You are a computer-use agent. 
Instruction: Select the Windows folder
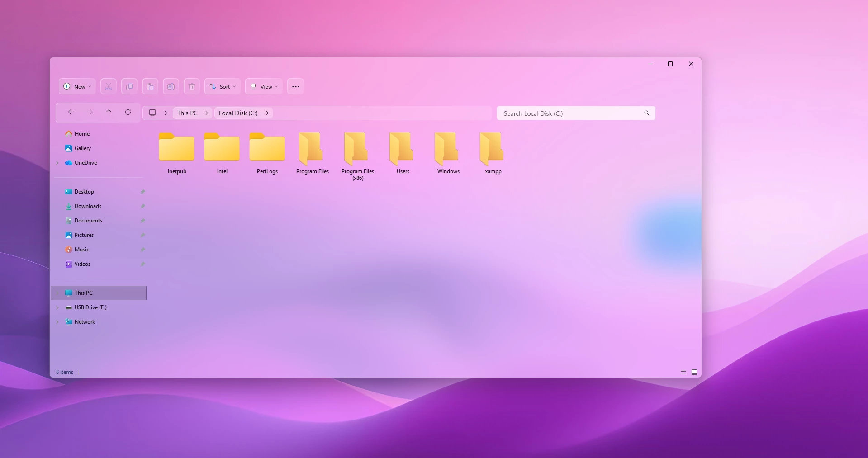click(x=448, y=153)
